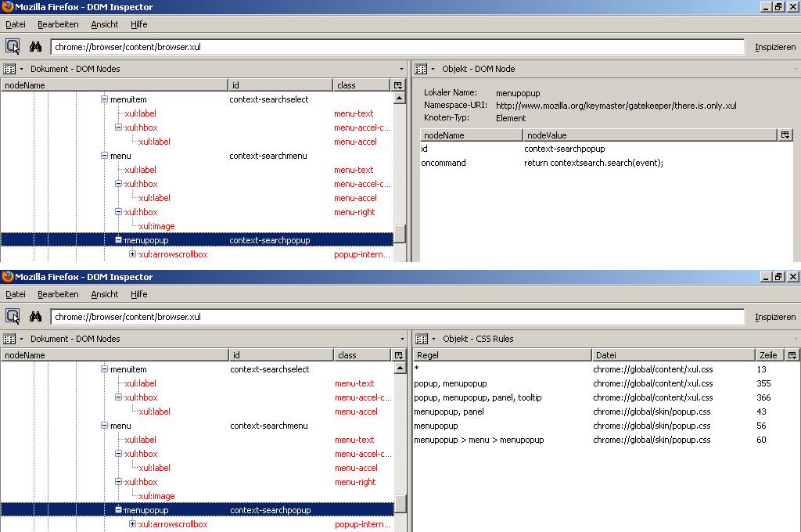
Task: Click Inspizieren button in top window
Action: coord(775,47)
